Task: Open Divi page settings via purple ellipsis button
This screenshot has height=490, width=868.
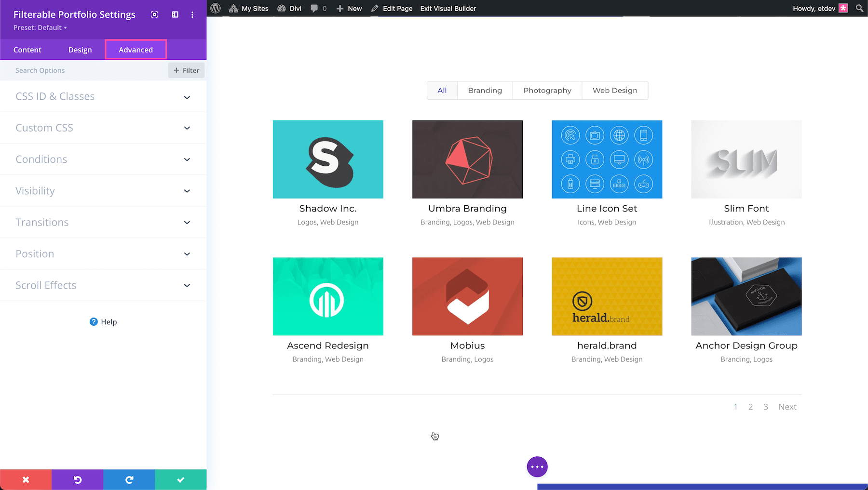Action: pos(537,466)
